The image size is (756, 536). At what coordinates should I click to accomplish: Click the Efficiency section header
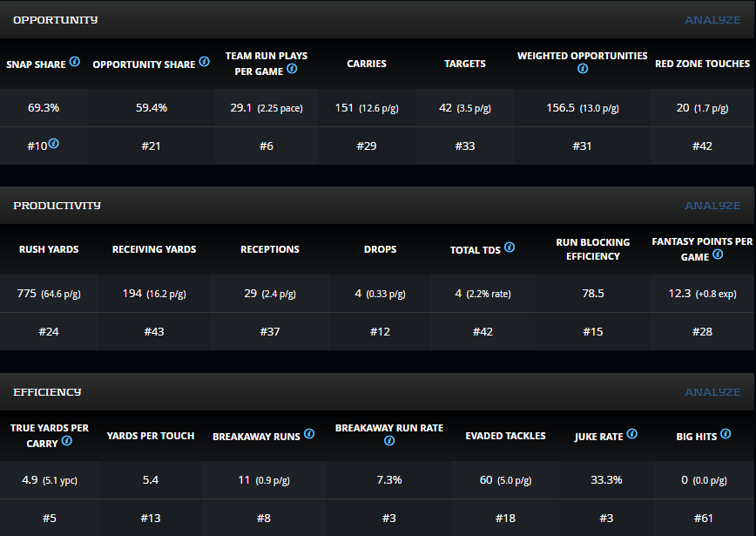coord(47,392)
